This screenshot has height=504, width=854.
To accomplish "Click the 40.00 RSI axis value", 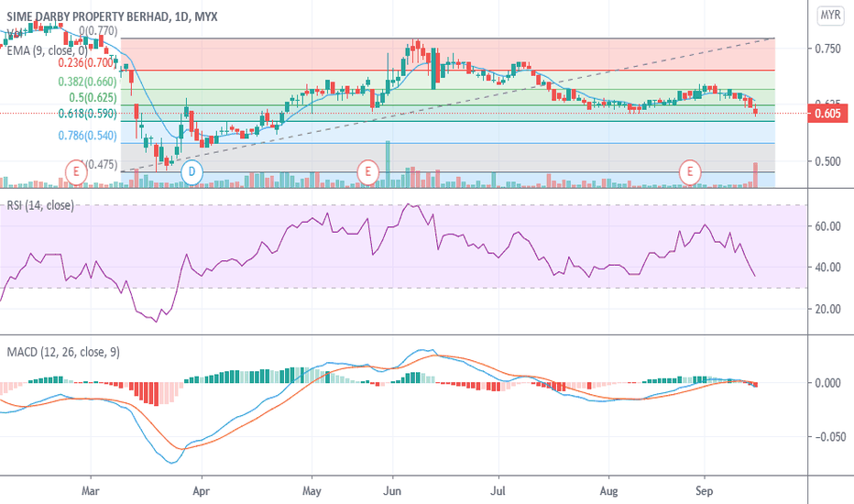I will [x=827, y=267].
